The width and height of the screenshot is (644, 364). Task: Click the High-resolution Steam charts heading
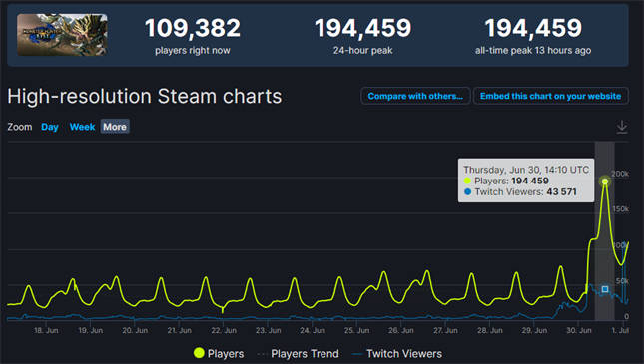145,97
